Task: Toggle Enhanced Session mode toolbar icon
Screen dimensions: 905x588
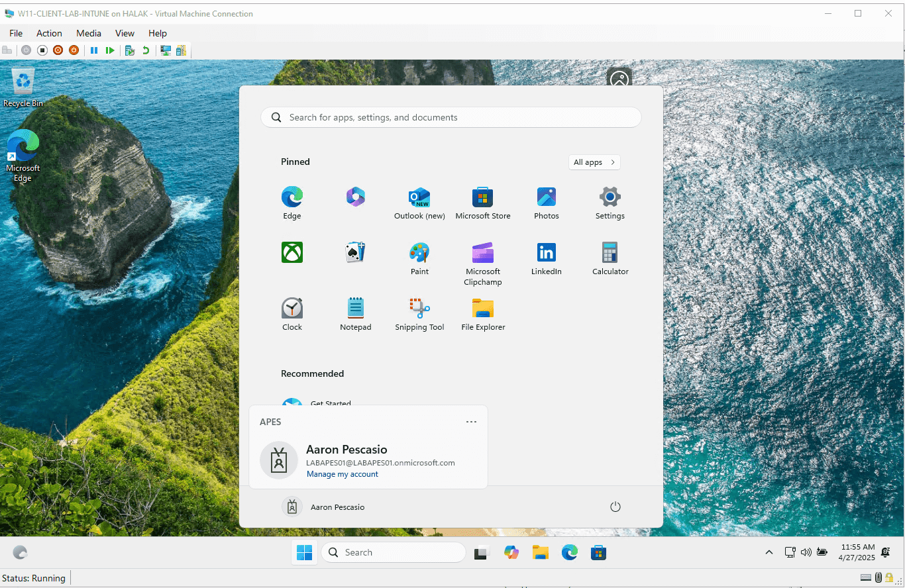Action: pyautogui.click(x=166, y=50)
